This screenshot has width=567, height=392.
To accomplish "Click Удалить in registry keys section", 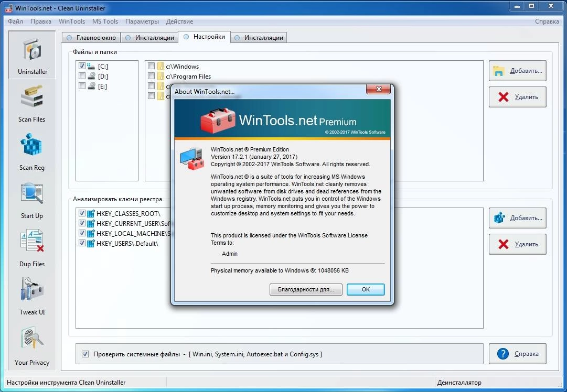I will [x=518, y=244].
